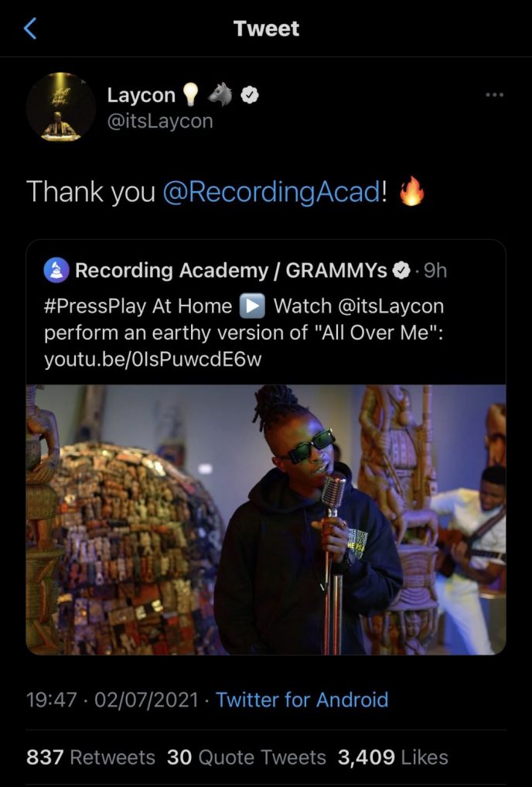The image size is (532, 787).
Task: Tap the play button emoji in quoted tweet
Action: [252, 306]
